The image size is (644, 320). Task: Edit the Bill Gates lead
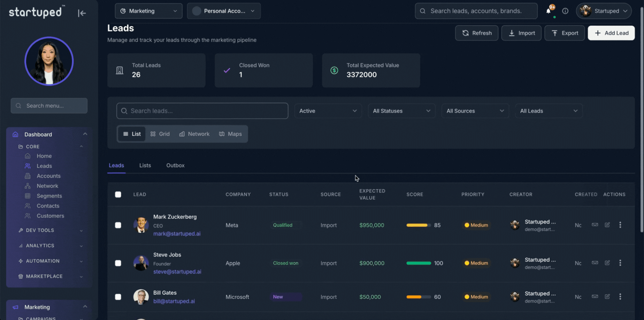click(x=607, y=297)
